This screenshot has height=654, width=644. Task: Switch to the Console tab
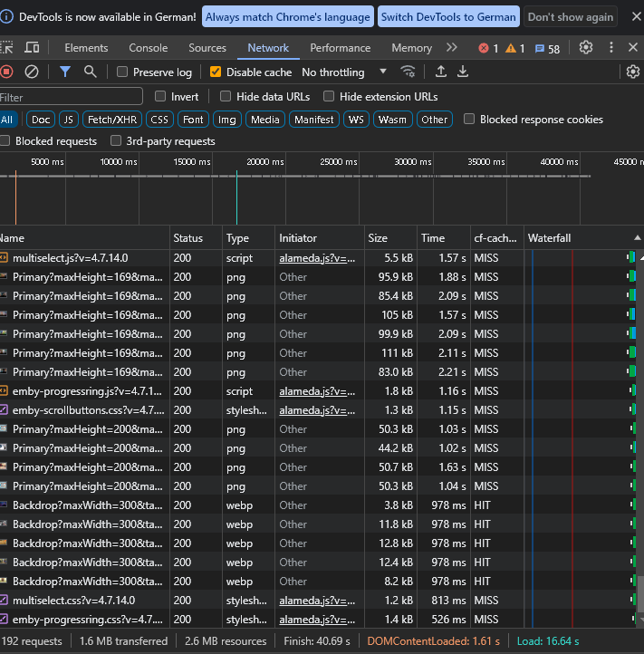148,47
